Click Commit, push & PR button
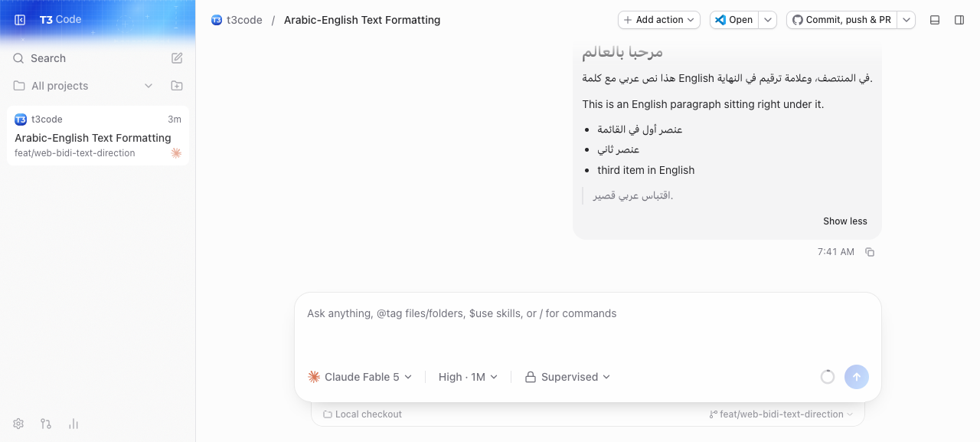This screenshot has width=980, height=442. pyautogui.click(x=841, y=20)
